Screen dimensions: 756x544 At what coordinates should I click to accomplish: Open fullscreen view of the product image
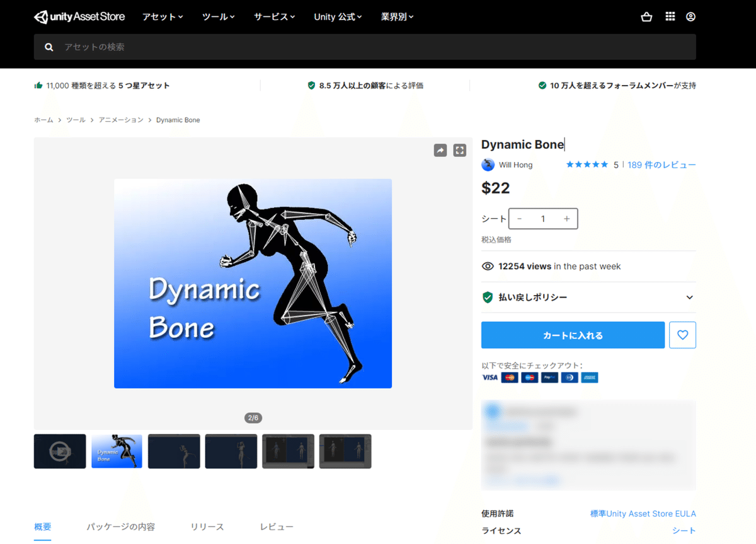click(x=459, y=150)
